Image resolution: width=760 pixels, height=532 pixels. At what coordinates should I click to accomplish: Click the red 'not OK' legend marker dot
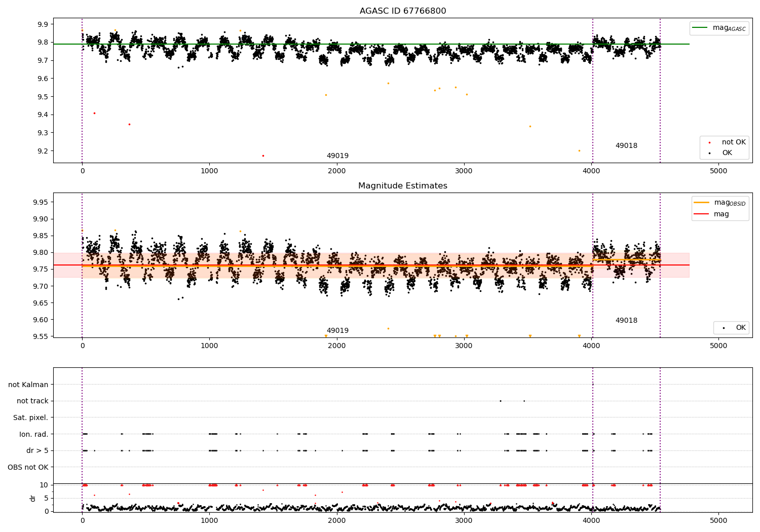709,143
